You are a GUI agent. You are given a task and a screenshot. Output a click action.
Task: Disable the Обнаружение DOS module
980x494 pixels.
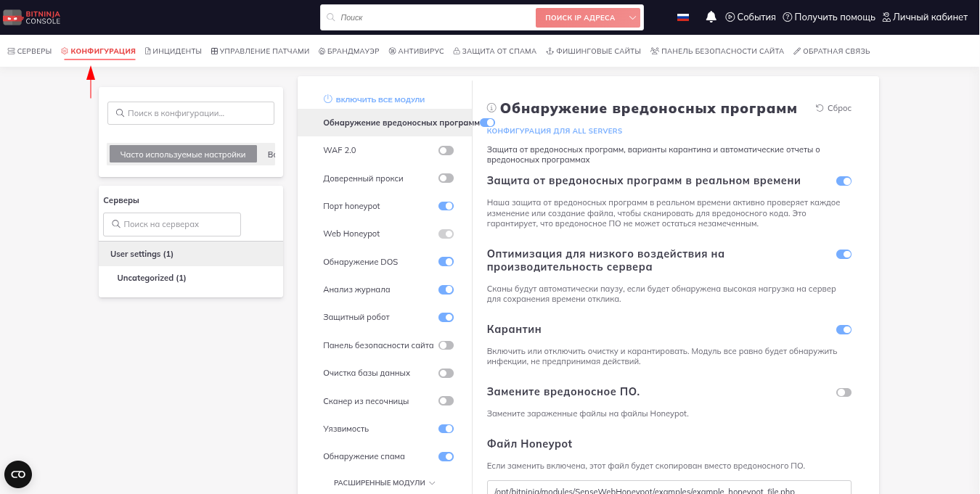pyautogui.click(x=446, y=262)
